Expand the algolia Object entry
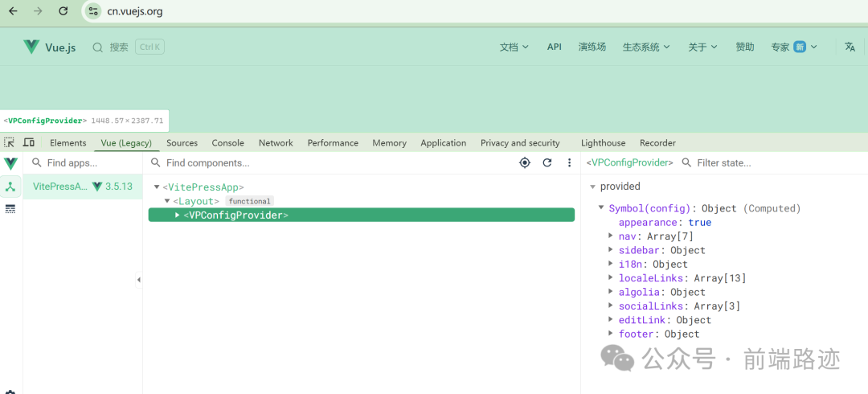 (x=611, y=292)
